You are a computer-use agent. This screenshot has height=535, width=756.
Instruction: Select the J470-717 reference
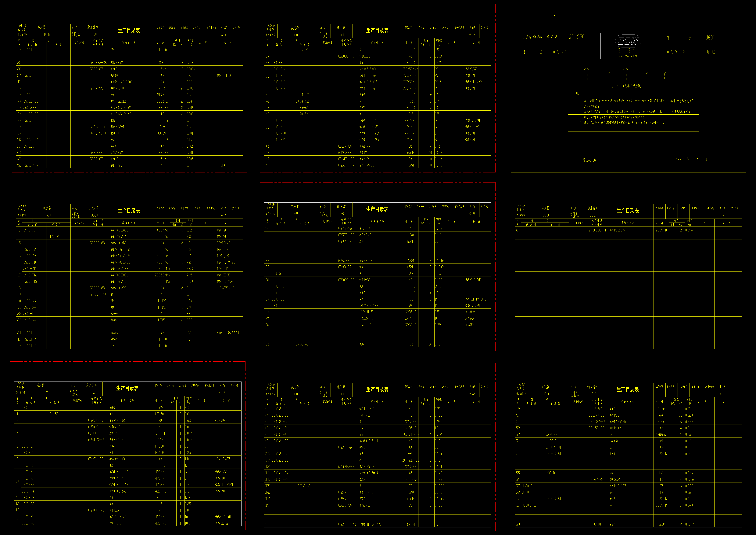[x=54, y=237]
